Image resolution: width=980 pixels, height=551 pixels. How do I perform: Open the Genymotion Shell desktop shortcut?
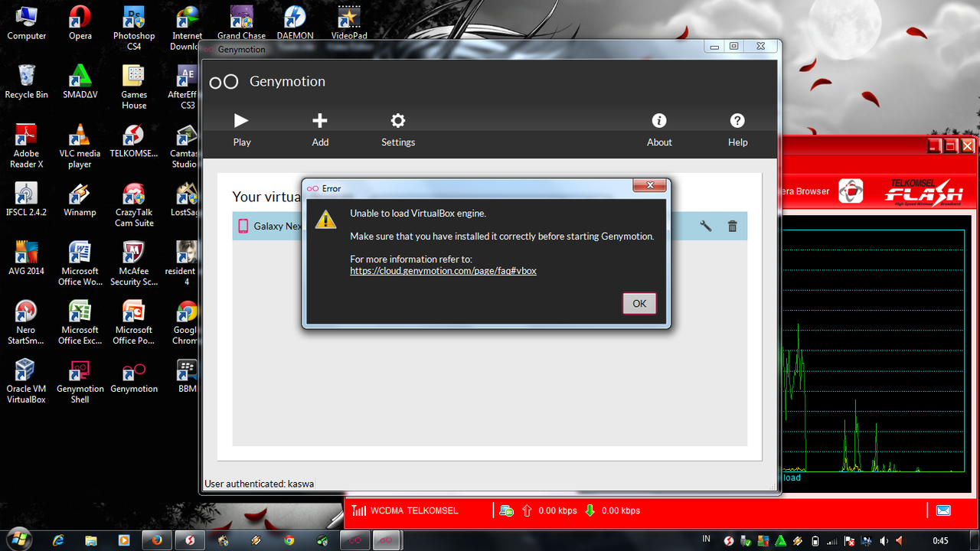(x=80, y=382)
